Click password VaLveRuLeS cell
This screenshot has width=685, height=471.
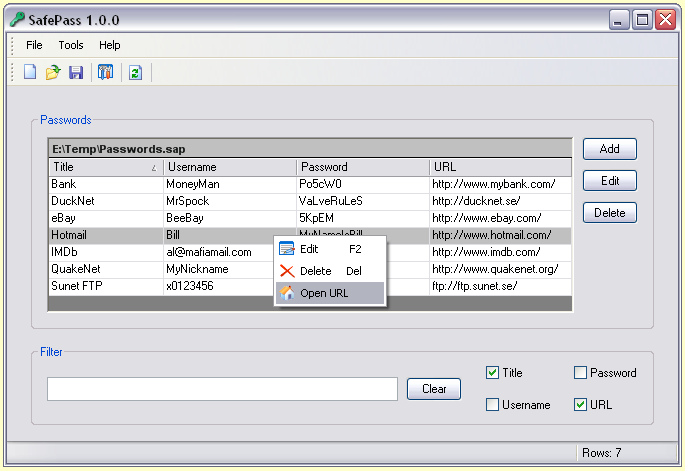point(363,201)
